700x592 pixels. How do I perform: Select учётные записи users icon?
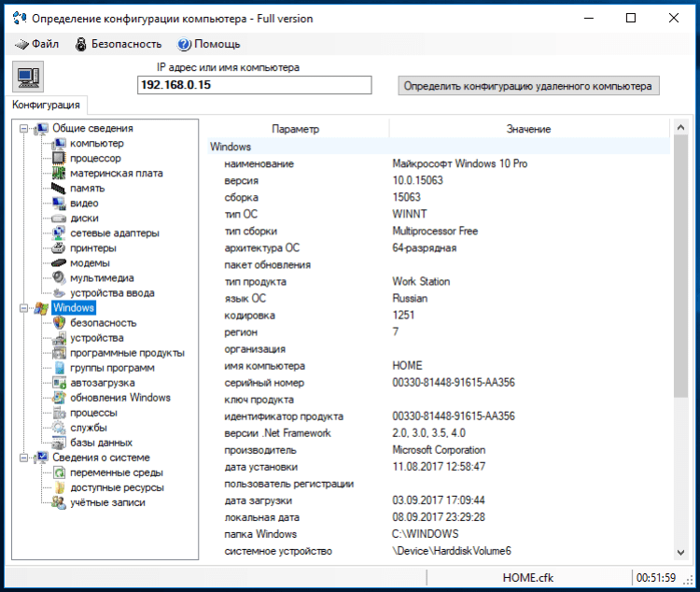pyautogui.click(x=59, y=502)
